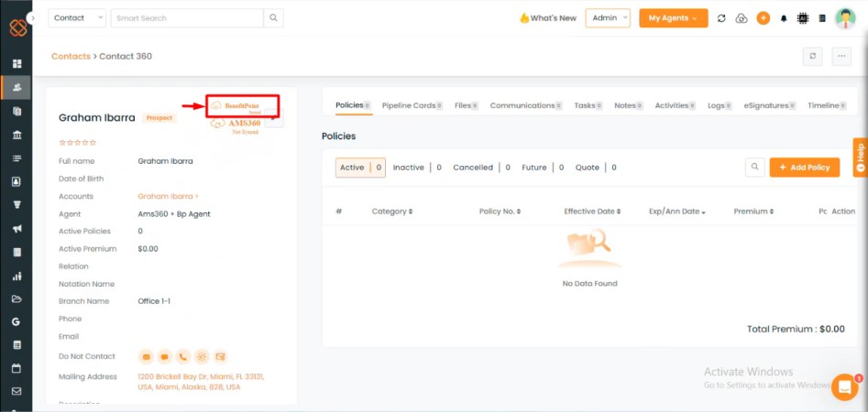The height and width of the screenshot is (412, 868).
Task: Click the Add Policy button
Action: [804, 168]
